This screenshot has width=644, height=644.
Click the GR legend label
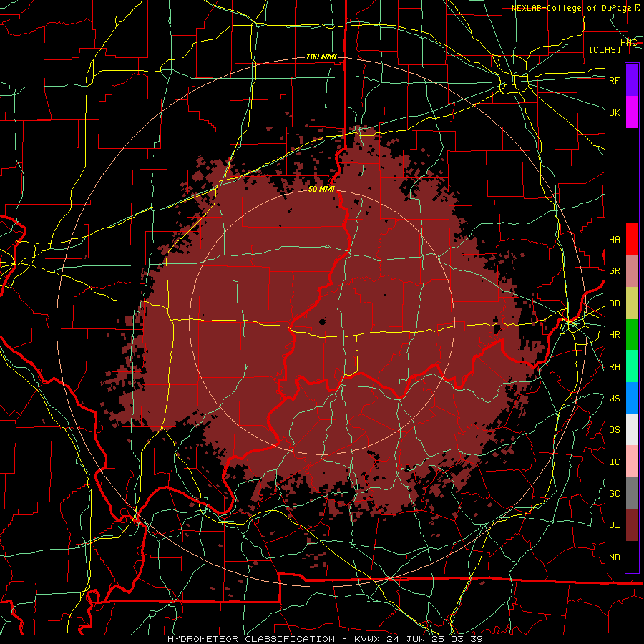tap(615, 271)
